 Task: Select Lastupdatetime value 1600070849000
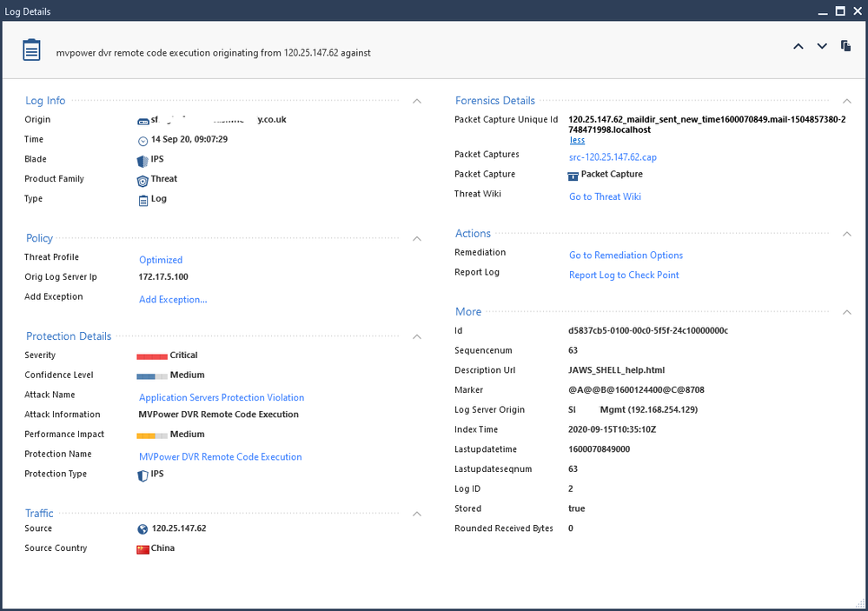pos(599,449)
